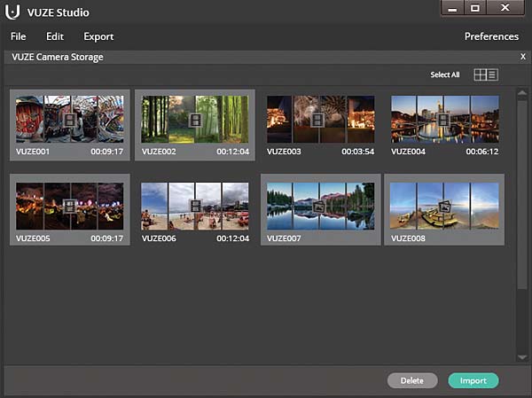This screenshot has height=398, width=532.
Task: Click the VUZE004 file name
Action: [408, 152]
